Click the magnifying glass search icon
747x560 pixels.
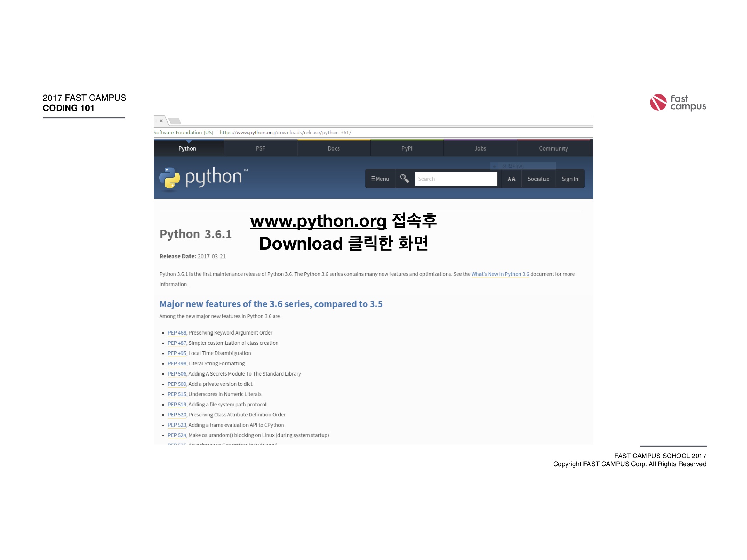[x=404, y=178]
